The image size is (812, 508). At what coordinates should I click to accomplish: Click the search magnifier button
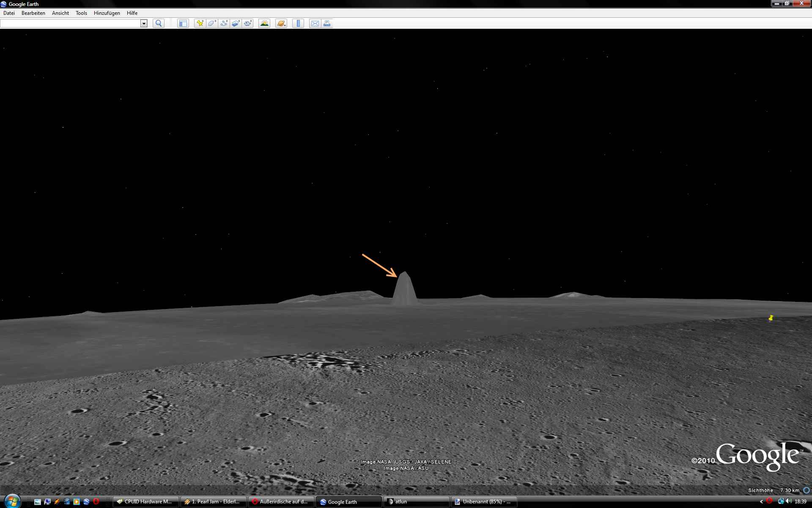click(x=159, y=24)
